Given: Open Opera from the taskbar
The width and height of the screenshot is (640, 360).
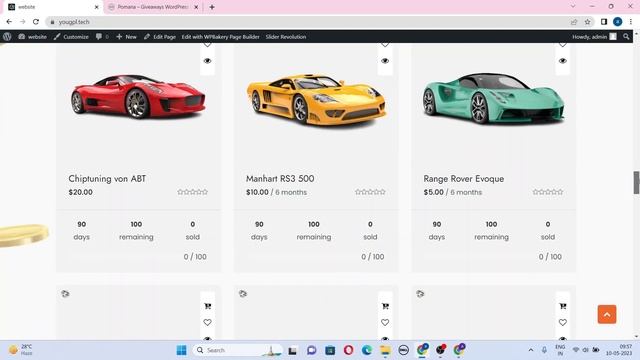Looking at the screenshot, I should [x=348, y=350].
